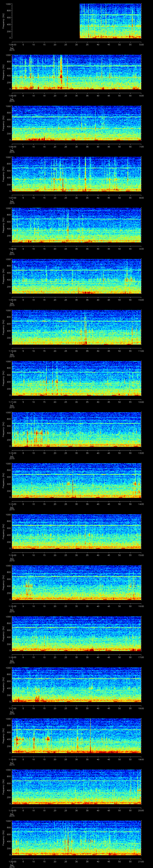The height and width of the screenshot is (868, 153).
Task: Open the spectrogram panel starting at 1:10:00
Action: tap(77, 327)
